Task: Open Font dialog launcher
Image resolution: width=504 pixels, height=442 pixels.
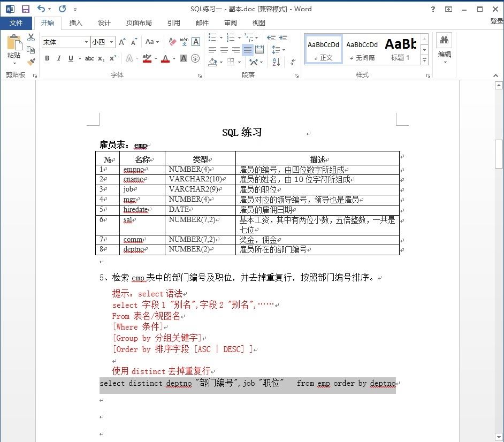Action: [200, 76]
